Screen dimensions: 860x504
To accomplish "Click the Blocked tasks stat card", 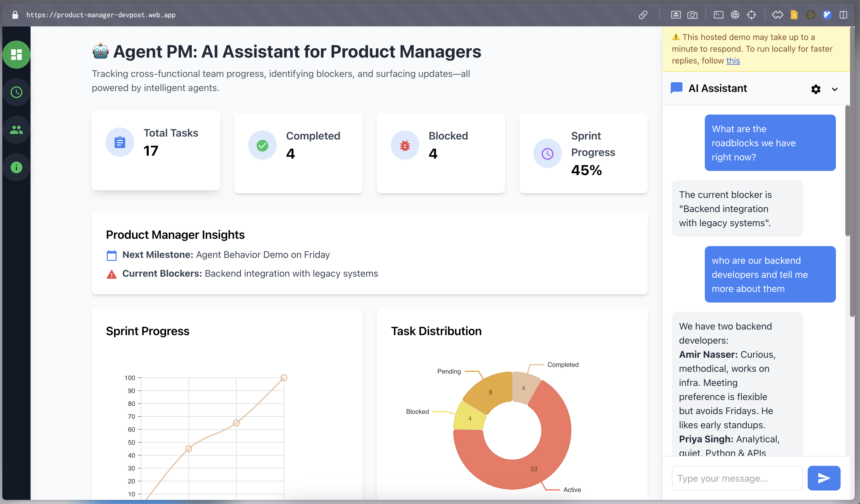I will click(x=441, y=153).
